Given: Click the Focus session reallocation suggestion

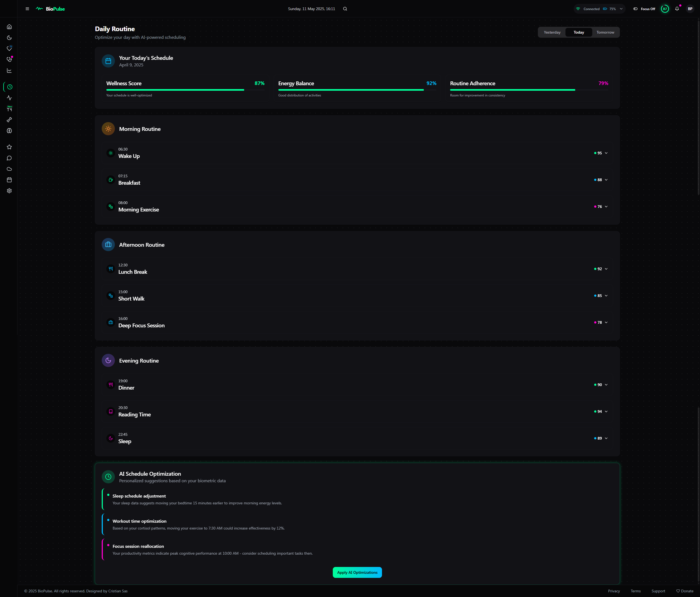Looking at the screenshot, I should point(357,549).
